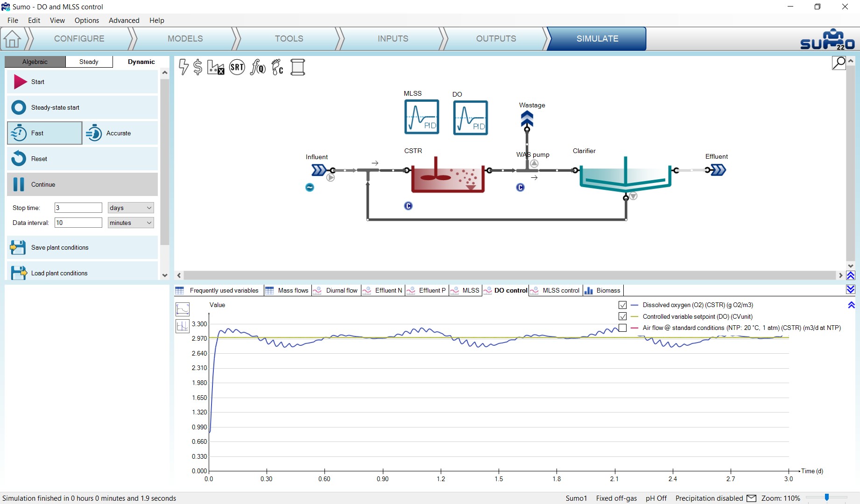Click the Home icon in the workflow bar
The height and width of the screenshot is (504, 860).
pyautogui.click(x=13, y=39)
